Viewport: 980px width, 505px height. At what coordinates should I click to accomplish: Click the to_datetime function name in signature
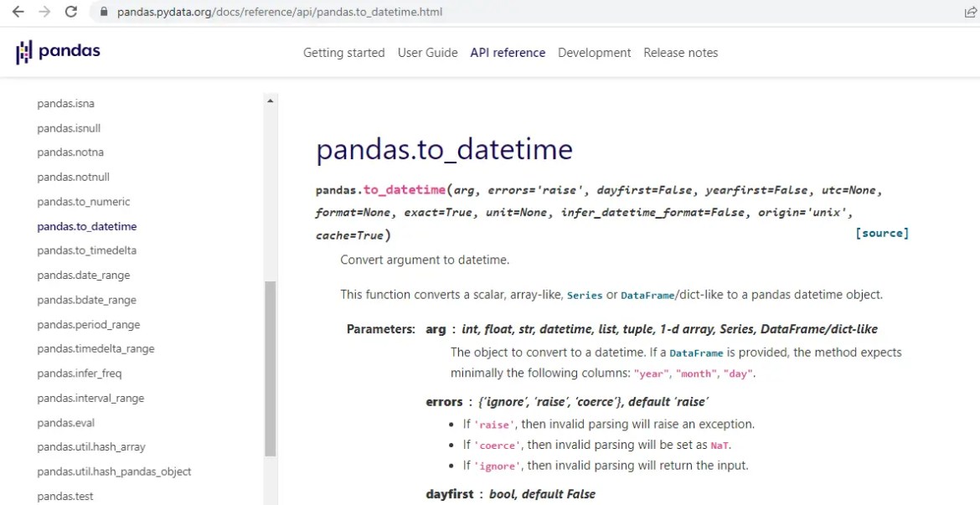[405, 190]
